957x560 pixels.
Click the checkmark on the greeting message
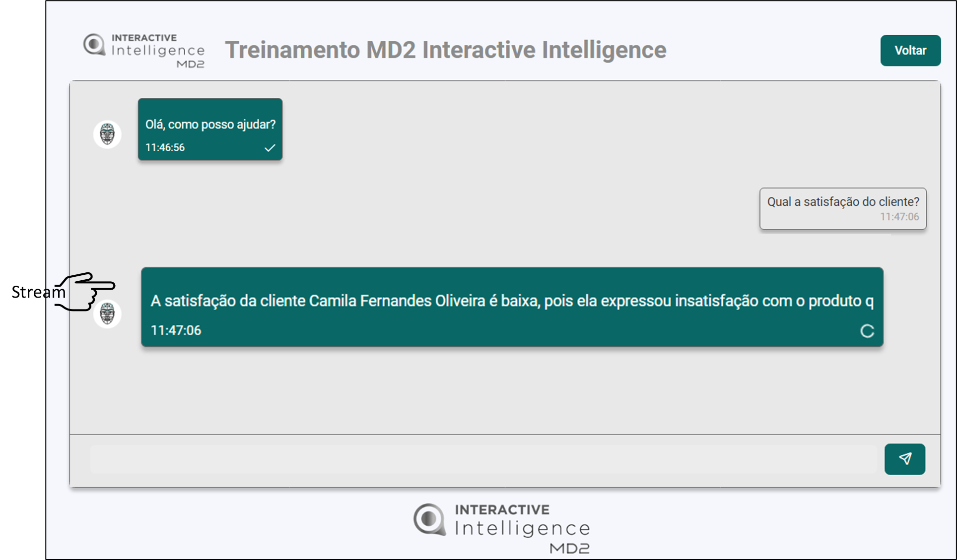coord(270,148)
